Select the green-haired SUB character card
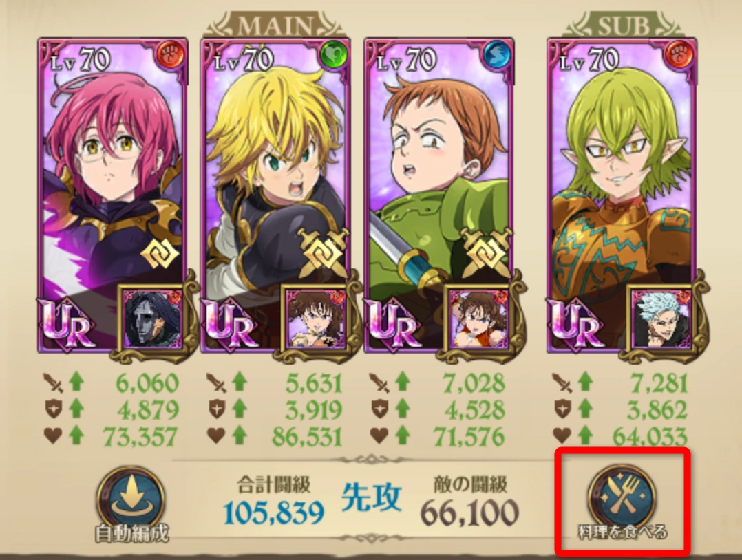This screenshot has width=742, height=560. point(622,196)
